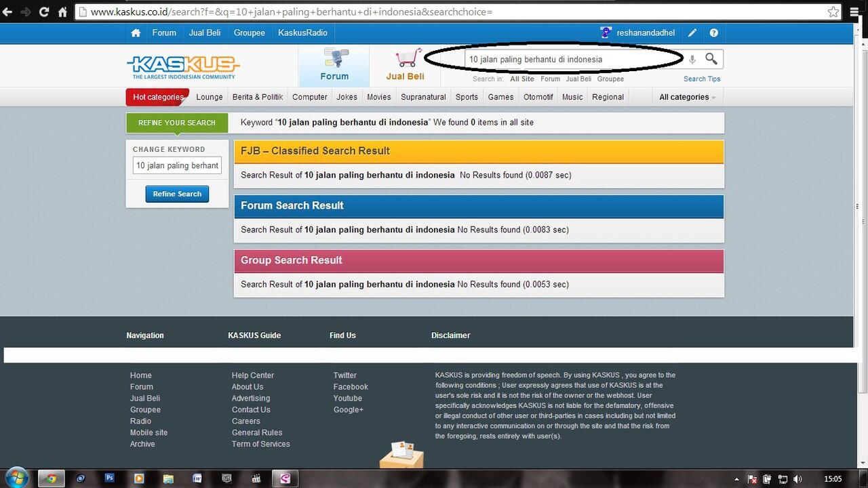Search in Jual Beli option
Image resolution: width=868 pixels, height=488 pixels.
click(x=578, y=79)
